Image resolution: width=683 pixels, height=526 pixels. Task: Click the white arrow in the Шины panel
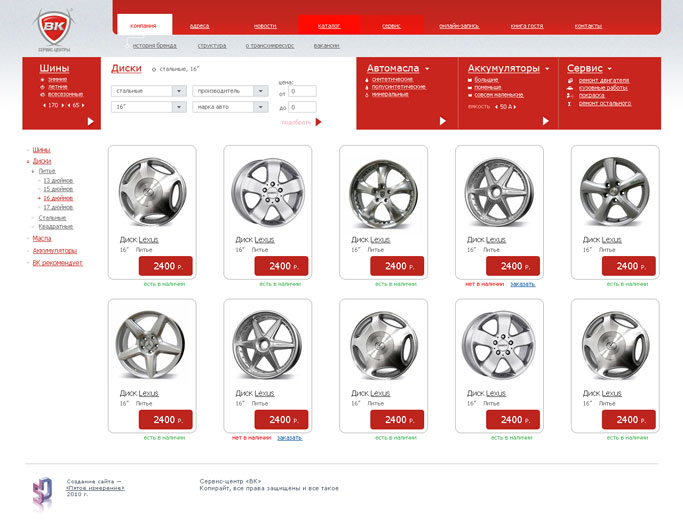[91, 121]
